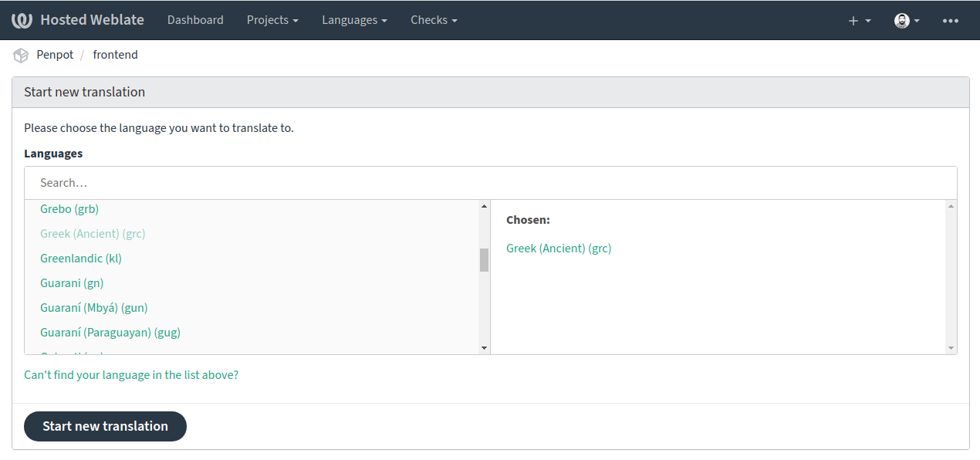Focus the language Search field
Image resolution: width=980 pixels, height=460 pixels.
pos(490,183)
